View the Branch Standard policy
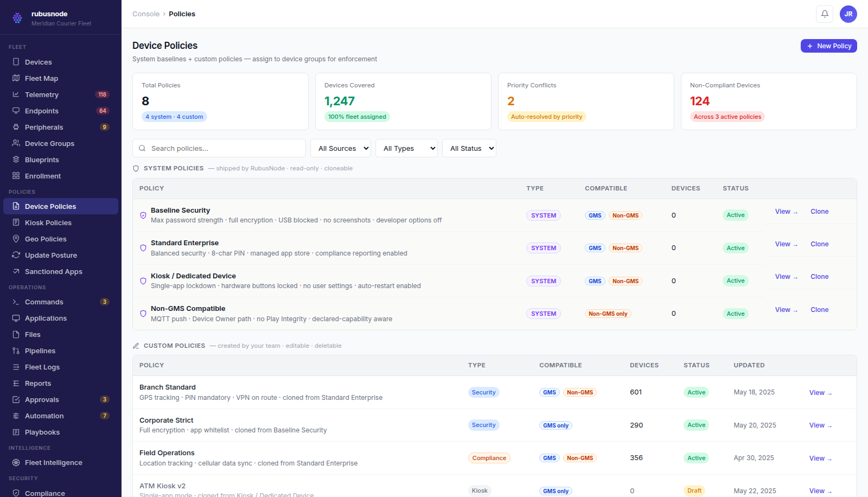Image resolution: width=868 pixels, height=497 pixels. point(820,393)
